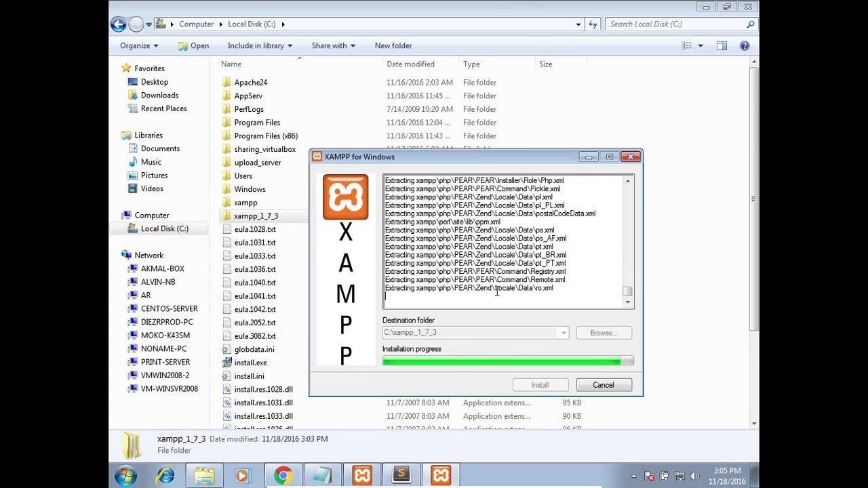This screenshot has width=868, height=488.
Task: Open the Pictures library
Action: [x=154, y=176]
